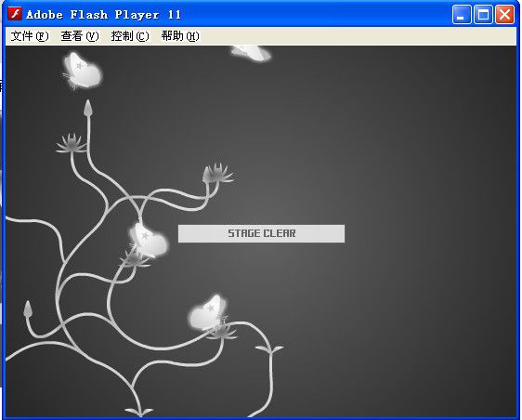Close the Adobe Flash Player 11 window

point(504,15)
